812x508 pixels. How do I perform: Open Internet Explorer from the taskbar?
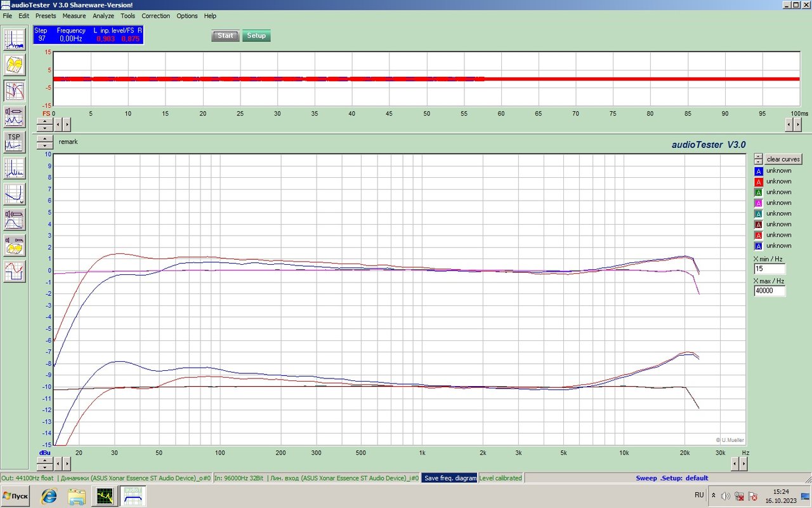point(49,496)
